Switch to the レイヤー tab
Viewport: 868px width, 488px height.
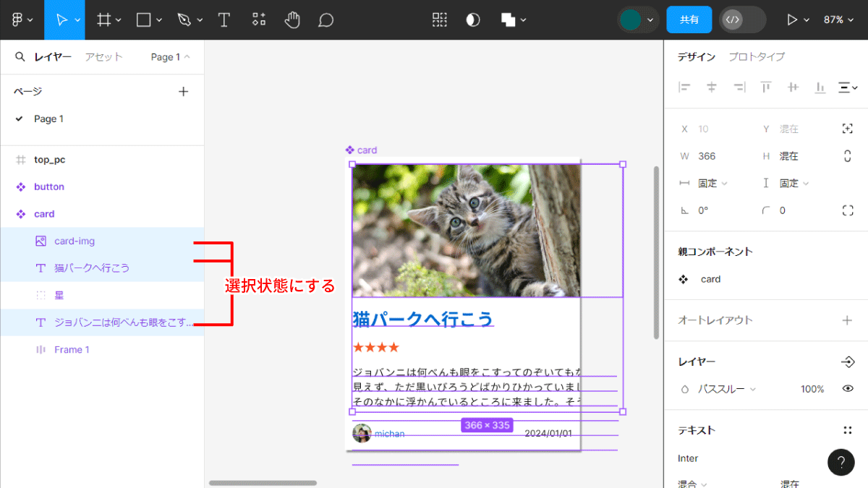point(53,56)
